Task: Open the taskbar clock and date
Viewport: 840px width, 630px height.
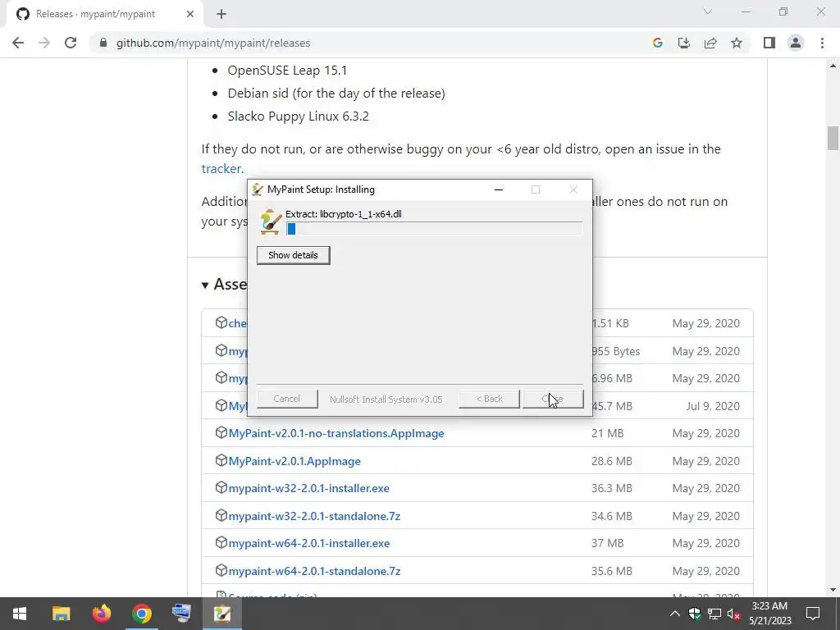Action: tap(769, 614)
